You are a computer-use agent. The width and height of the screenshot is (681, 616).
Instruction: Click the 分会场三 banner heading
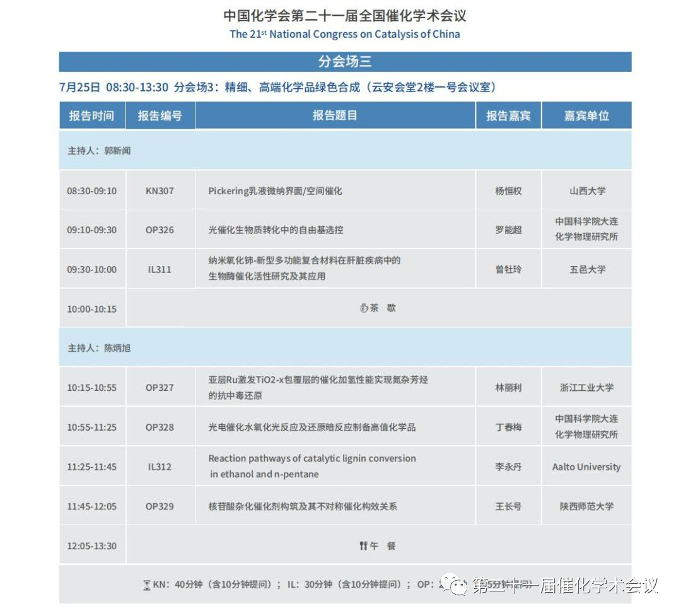point(345,61)
